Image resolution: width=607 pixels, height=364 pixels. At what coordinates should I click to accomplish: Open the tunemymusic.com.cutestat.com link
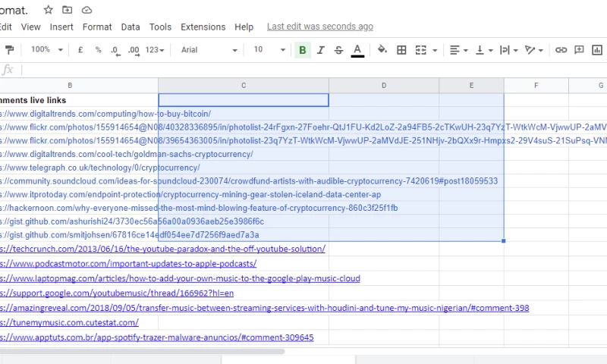pos(69,322)
